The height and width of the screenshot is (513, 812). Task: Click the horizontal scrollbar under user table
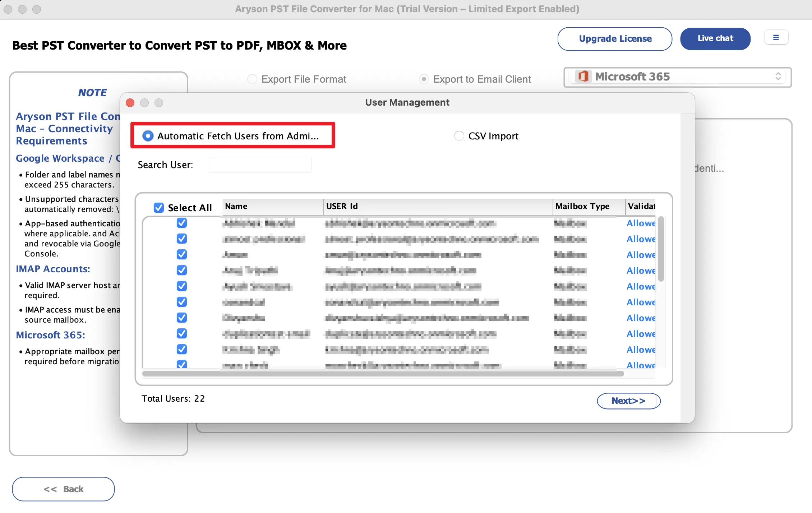coord(383,374)
